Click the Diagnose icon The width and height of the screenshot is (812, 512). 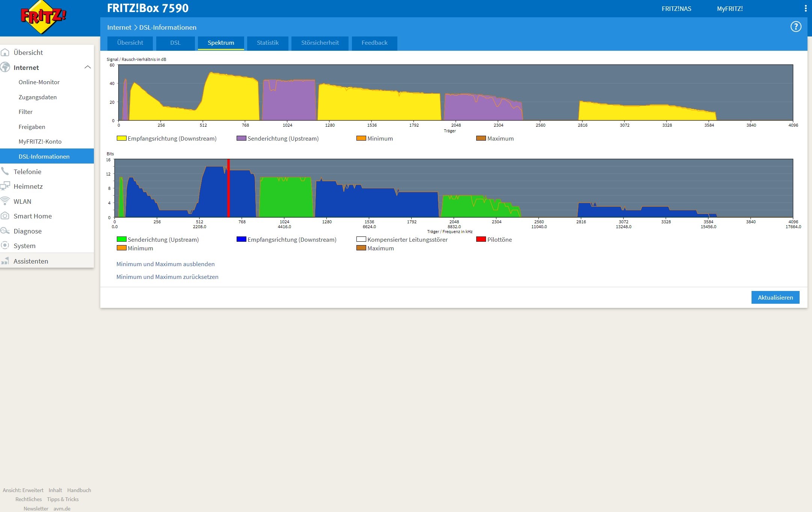coord(5,231)
